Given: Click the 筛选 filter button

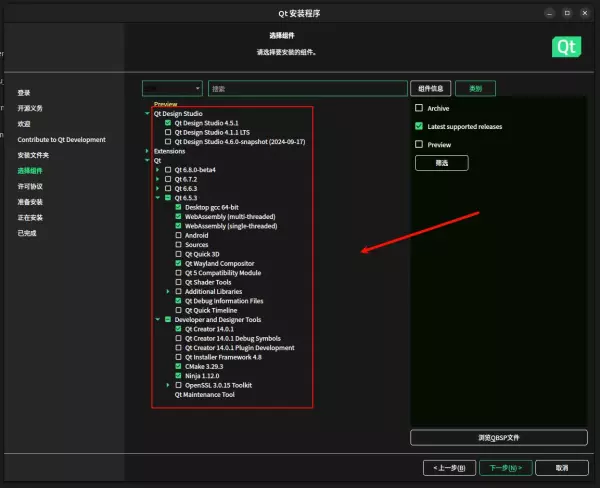Looking at the screenshot, I should pyautogui.click(x=442, y=163).
